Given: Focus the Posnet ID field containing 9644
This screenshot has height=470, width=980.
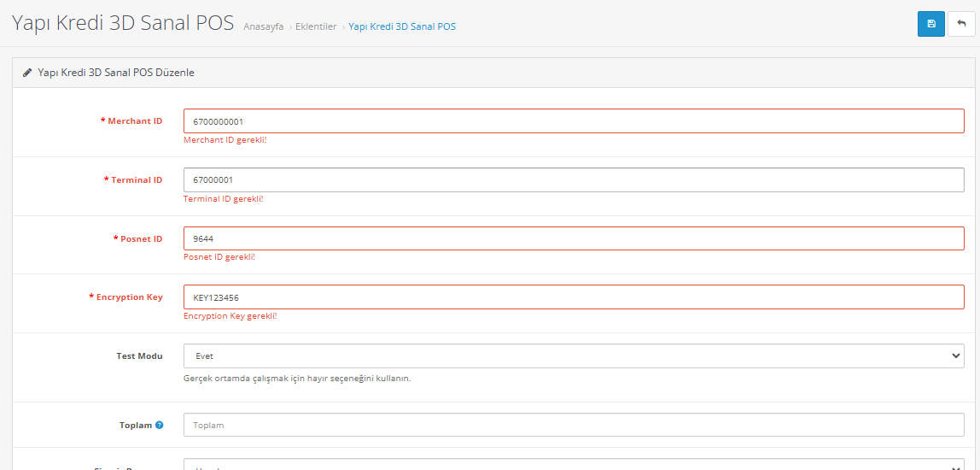Looking at the screenshot, I should (574, 238).
